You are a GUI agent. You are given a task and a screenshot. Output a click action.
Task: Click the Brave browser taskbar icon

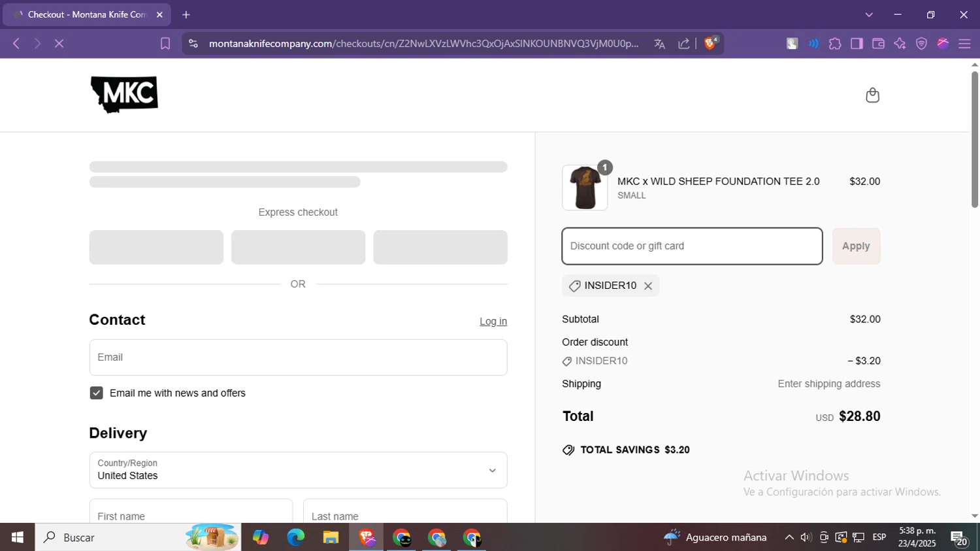(367, 537)
